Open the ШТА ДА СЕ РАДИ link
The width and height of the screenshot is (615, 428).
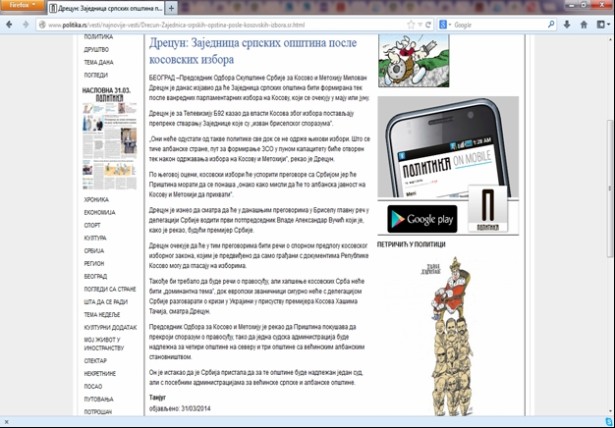(106, 302)
